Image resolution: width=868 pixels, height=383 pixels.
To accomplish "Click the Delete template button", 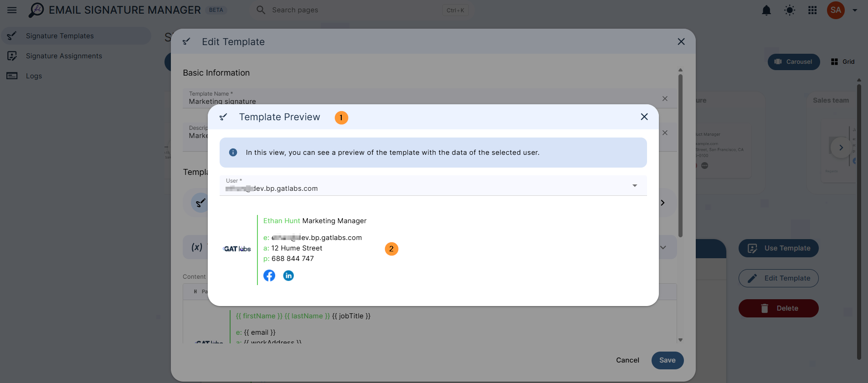I will click(778, 308).
